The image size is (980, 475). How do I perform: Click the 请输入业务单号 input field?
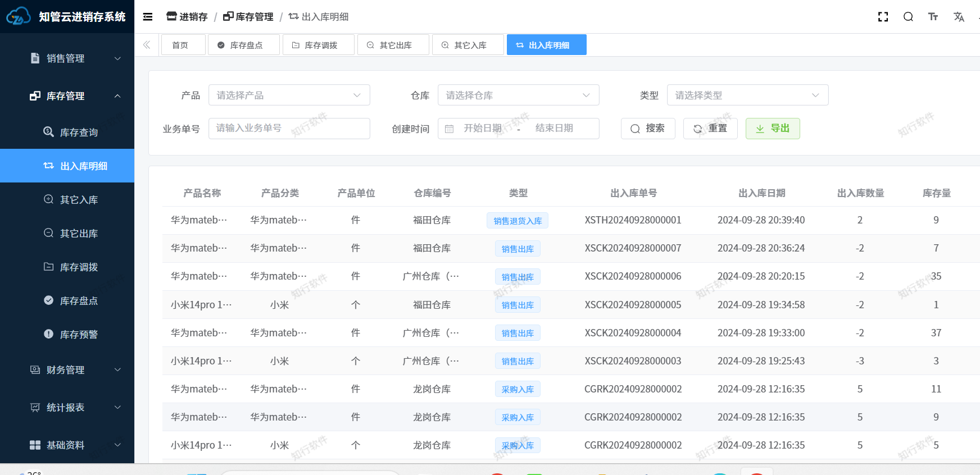[289, 129]
